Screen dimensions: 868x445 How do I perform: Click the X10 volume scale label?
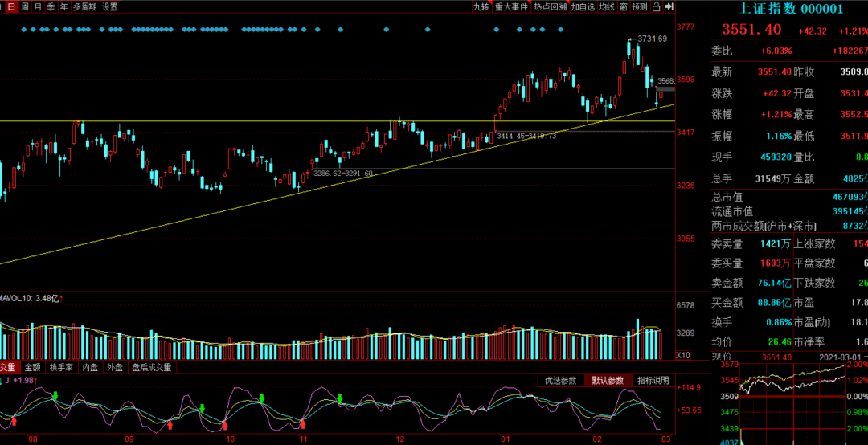point(683,355)
